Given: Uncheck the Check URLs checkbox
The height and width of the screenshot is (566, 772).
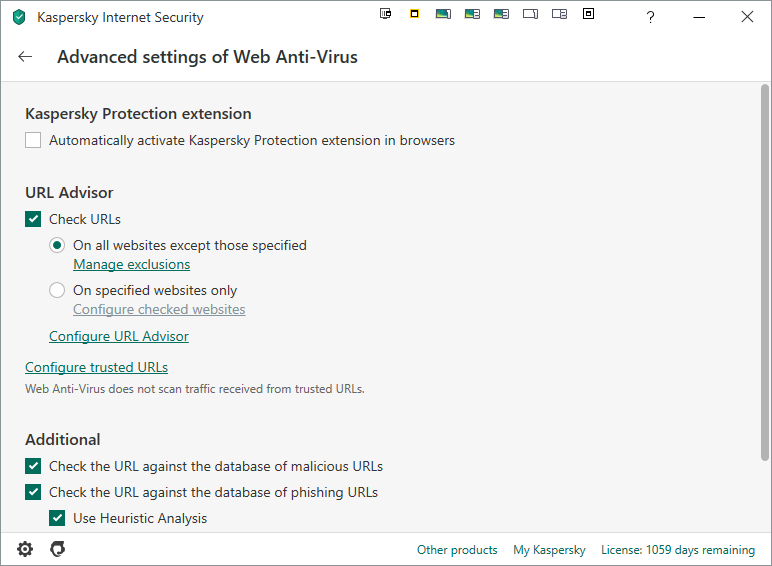Looking at the screenshot, I should coord(34,219).
